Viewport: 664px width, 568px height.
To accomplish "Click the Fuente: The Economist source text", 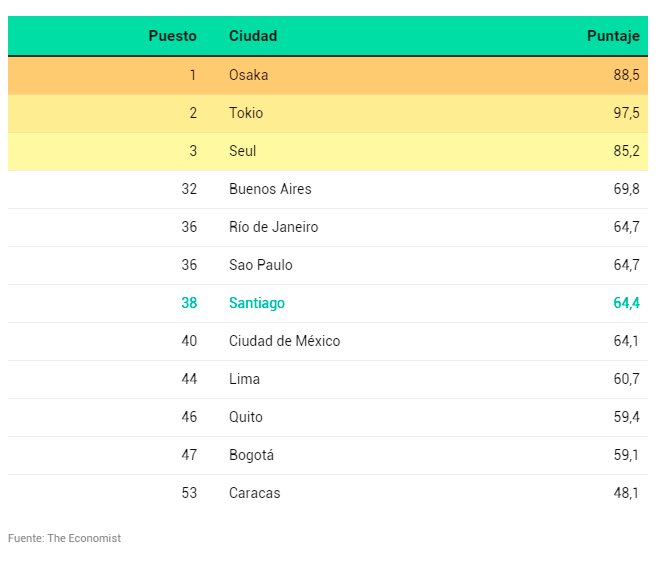I will pyautogui.click(x=64, y=538).
